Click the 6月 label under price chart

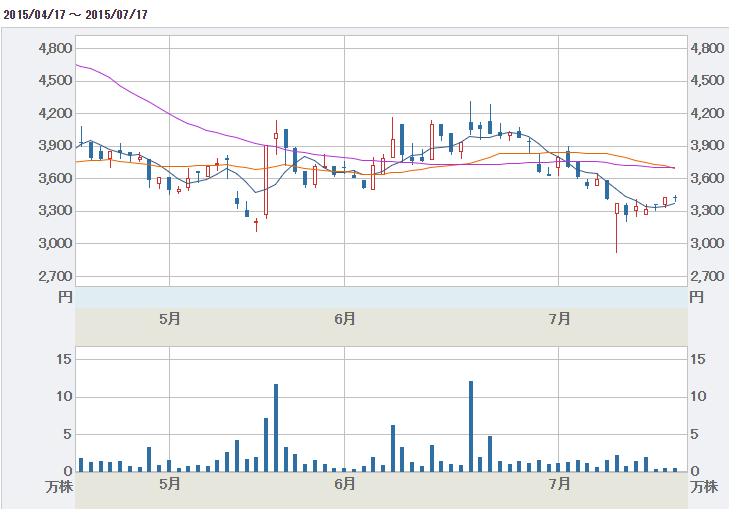(345, 319)
